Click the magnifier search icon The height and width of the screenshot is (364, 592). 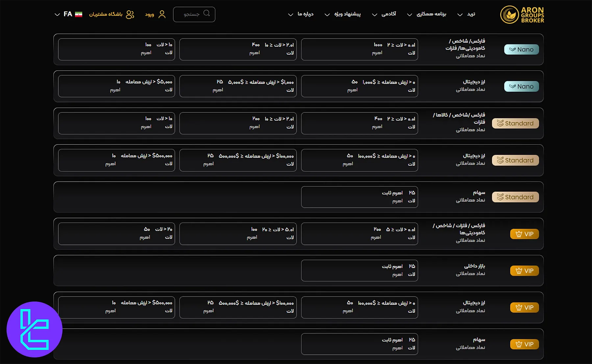[x=207, y=13]
